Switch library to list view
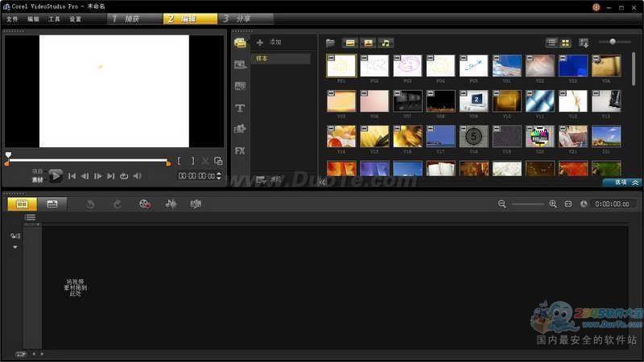 click(x=551, y=43)
